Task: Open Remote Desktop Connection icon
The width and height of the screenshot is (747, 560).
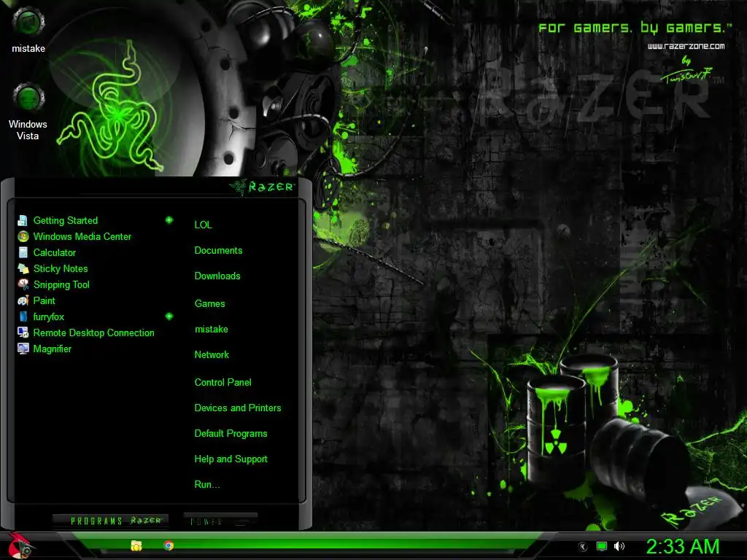Action: coord(23,332)
